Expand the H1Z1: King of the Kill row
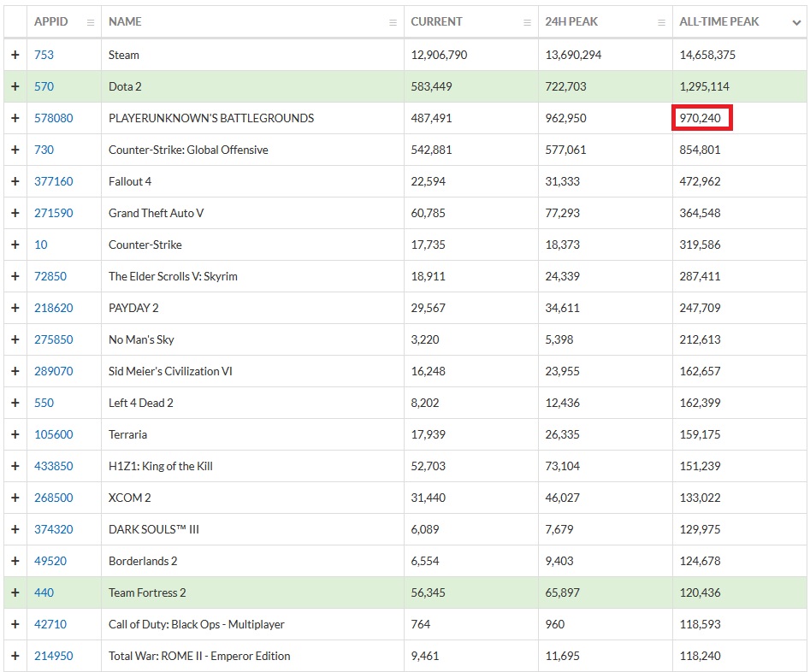The width and height of the screenshot is (810, 672). (x=15, y=466)
